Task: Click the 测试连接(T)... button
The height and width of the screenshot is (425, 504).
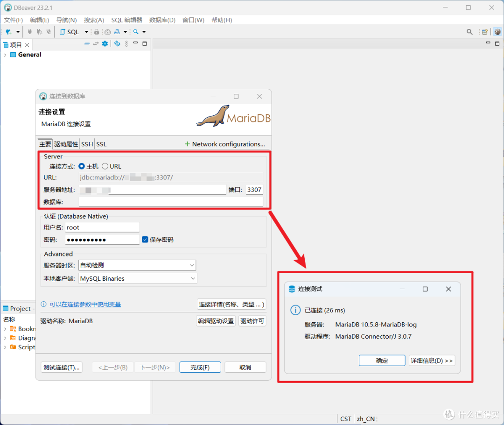Action: (x=62, y=367)
